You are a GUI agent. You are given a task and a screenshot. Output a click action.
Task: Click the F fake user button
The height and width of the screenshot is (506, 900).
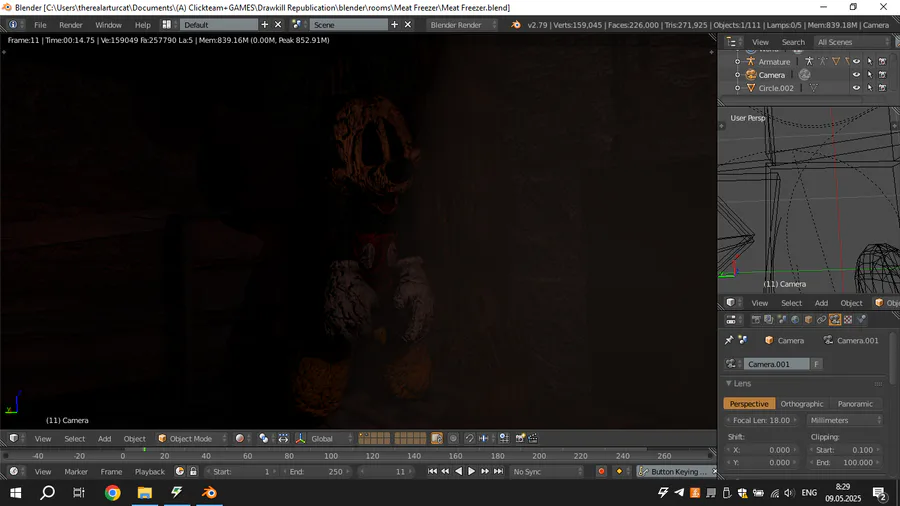816,364
